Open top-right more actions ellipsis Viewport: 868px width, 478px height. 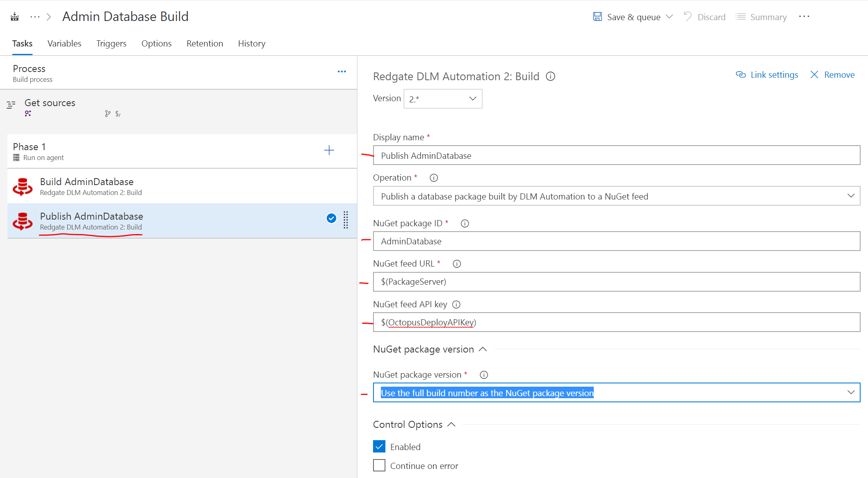(804, 17)
